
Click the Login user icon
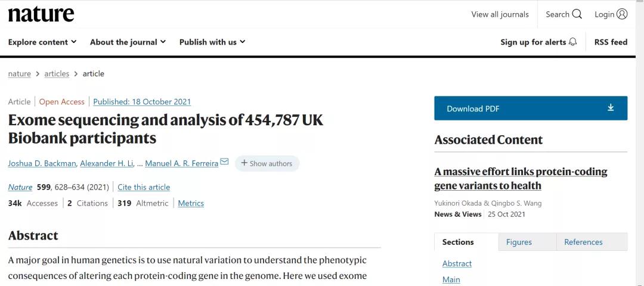click(x=622, y=14)
